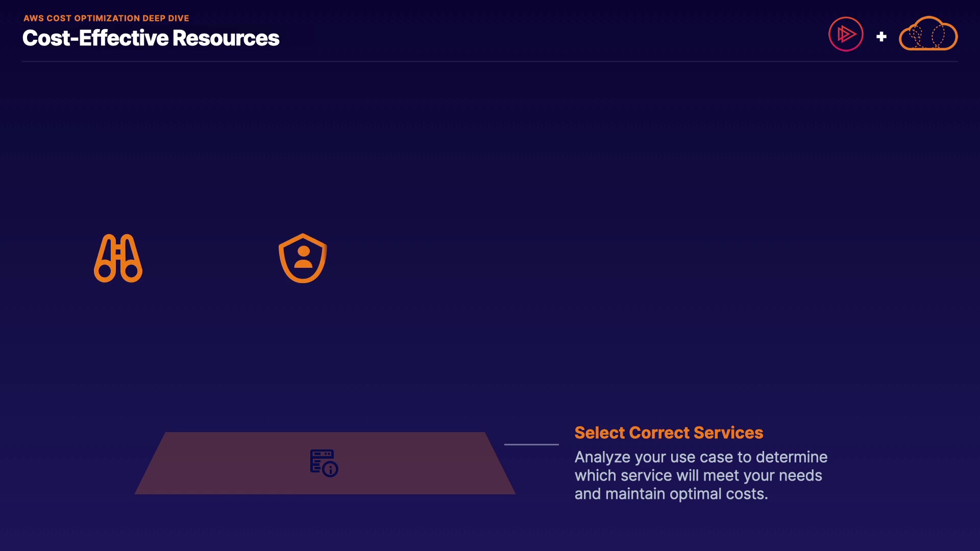Click the word 'AWS' in the subtitle

click(34, 18)
